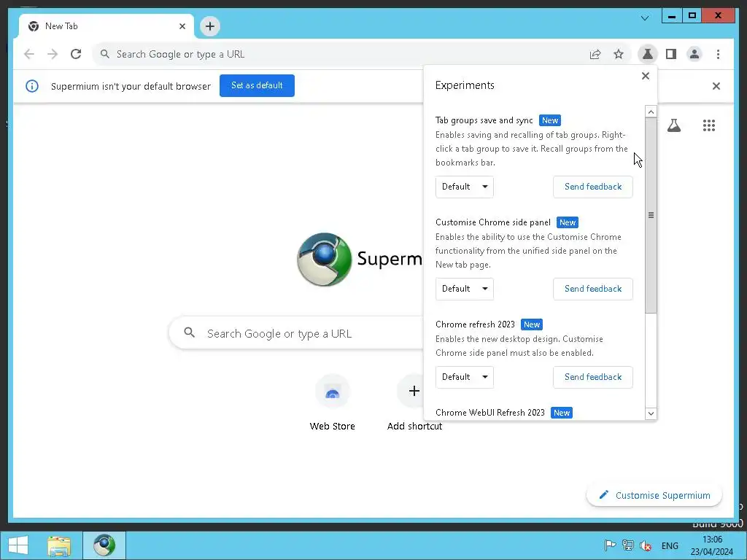Dismiss the default browser info bar
Viewport: 747px width, 560px height.
(716, 86)
